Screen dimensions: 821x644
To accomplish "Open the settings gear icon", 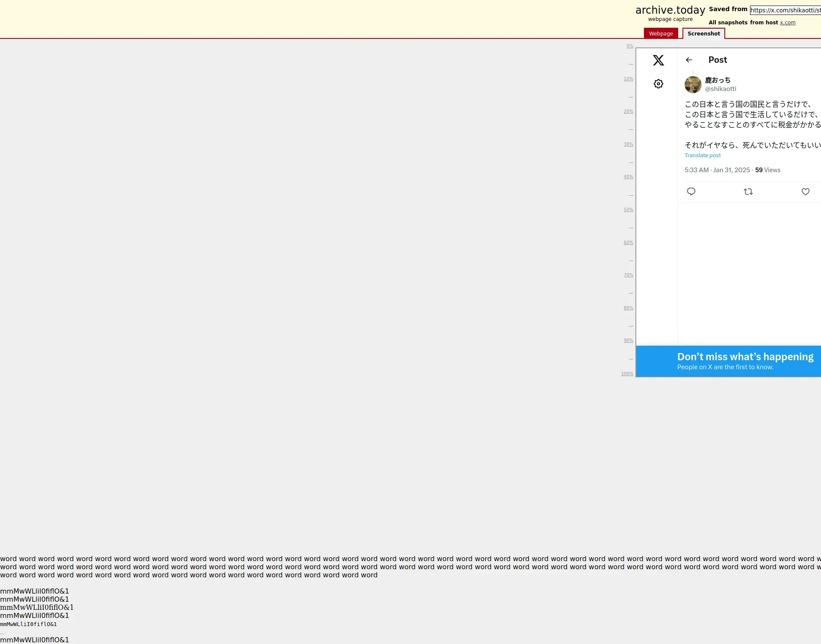I will pyautogui.click(x=658, y=84).
